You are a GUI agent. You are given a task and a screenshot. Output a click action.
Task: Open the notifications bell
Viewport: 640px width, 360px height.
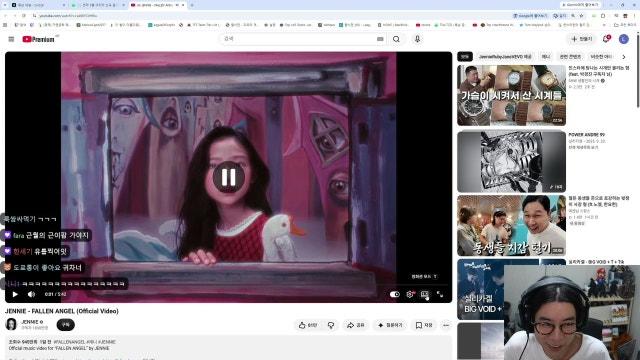pyautogui.click(x=606, y=39)
